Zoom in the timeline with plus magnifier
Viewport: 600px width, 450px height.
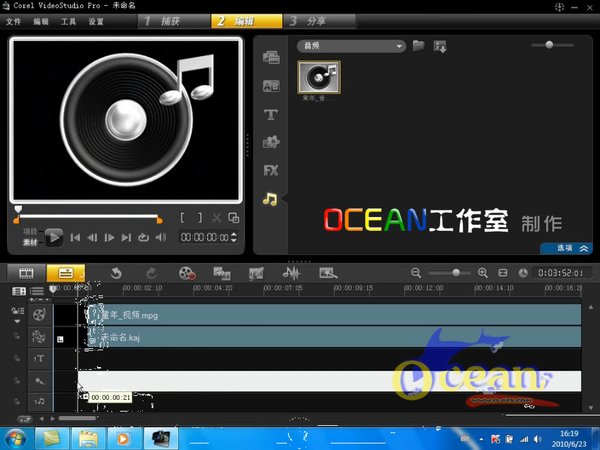click(483, 272)
